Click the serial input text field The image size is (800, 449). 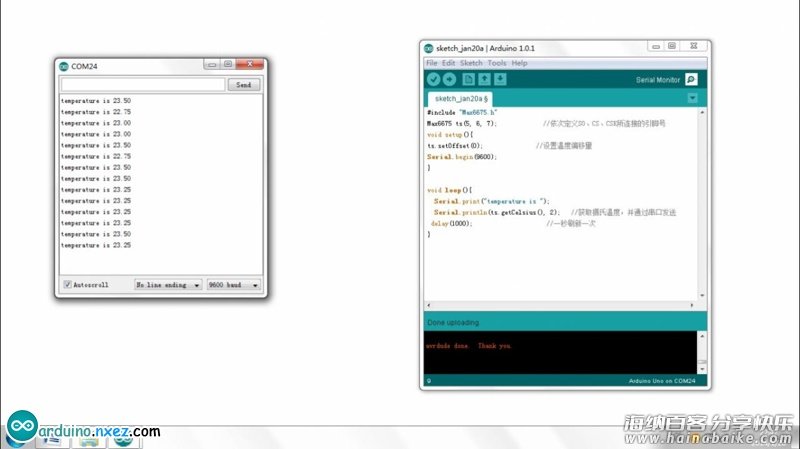pyautogui.click(x=143, y=85)
